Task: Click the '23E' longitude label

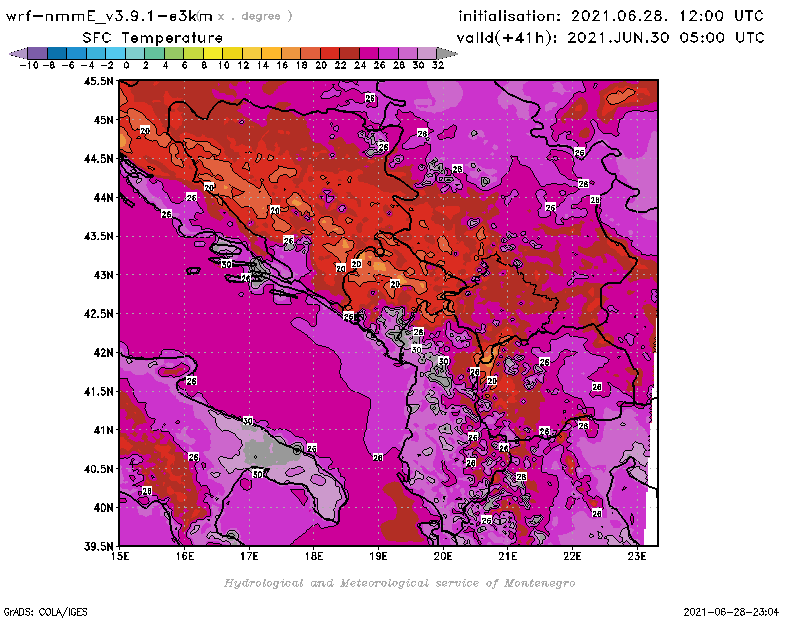Action: [x=637, y=556]
